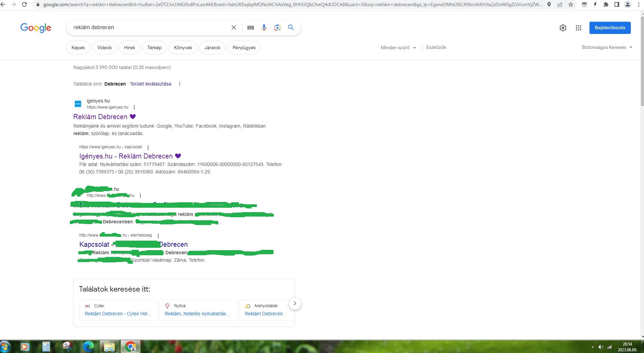Screen dimensions: 644x353
Task: Open the Windows Start button
Action: pos(5,347)
